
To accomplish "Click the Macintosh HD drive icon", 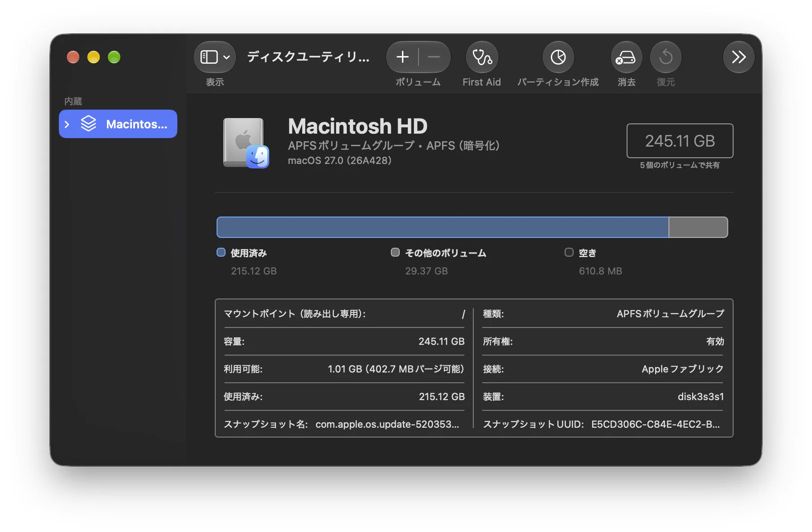I will tap(246, 143).
